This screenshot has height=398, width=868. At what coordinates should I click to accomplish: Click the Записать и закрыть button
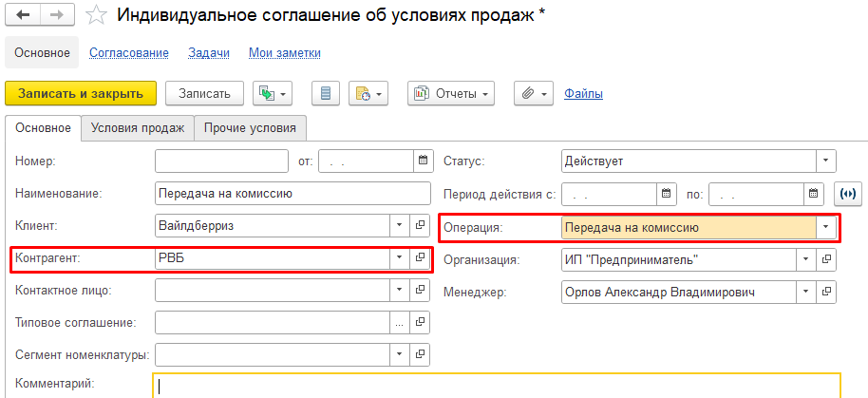(81, 93)
